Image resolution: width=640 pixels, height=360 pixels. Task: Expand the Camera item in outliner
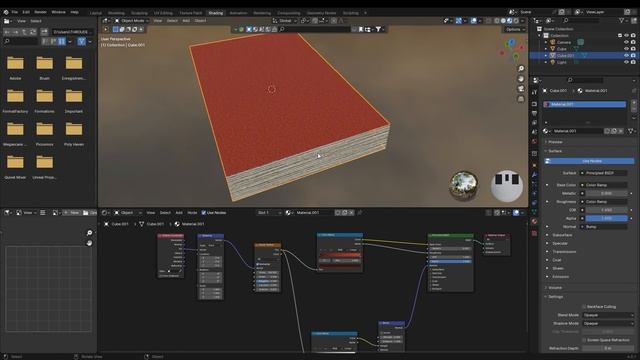pos(546,42)
